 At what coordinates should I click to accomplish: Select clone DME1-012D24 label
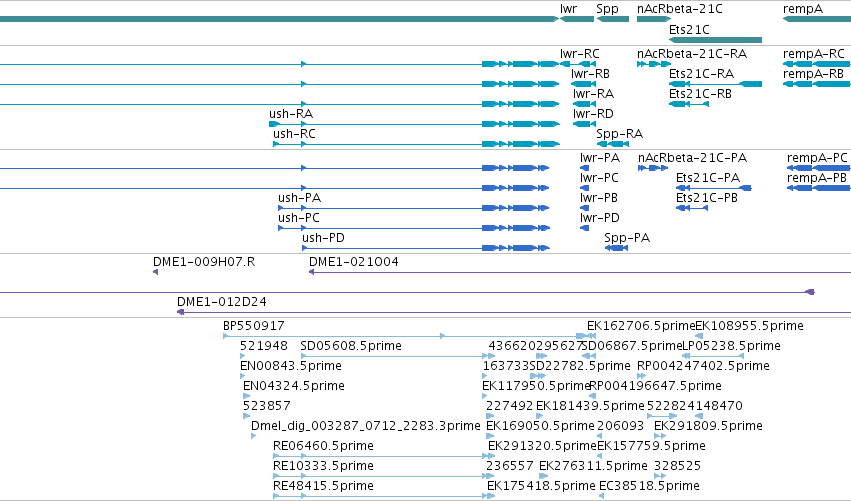point(222,302)
